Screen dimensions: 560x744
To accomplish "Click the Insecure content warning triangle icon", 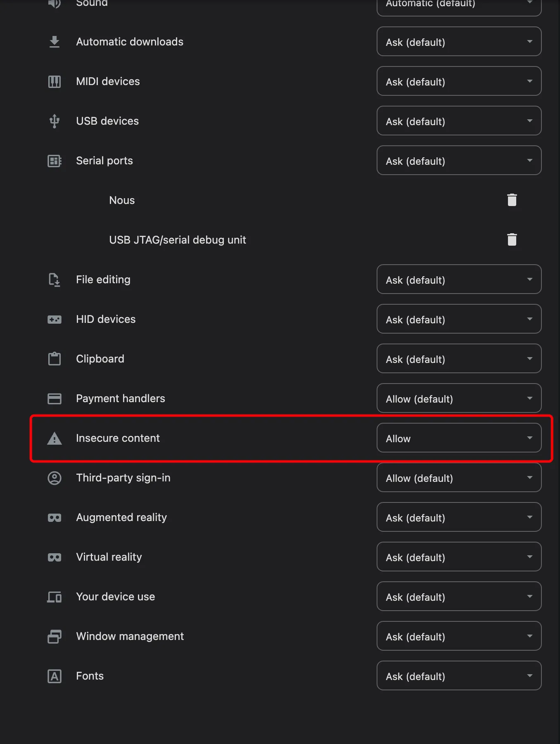I will [x=55, y=438].
